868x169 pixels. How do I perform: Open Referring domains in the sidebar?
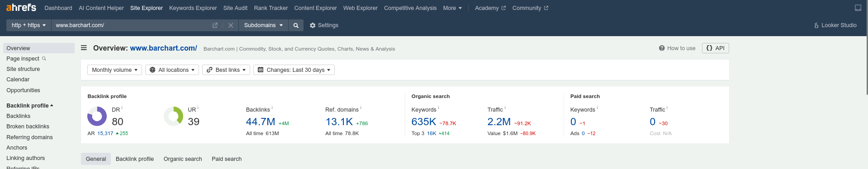tap(29, 137)
